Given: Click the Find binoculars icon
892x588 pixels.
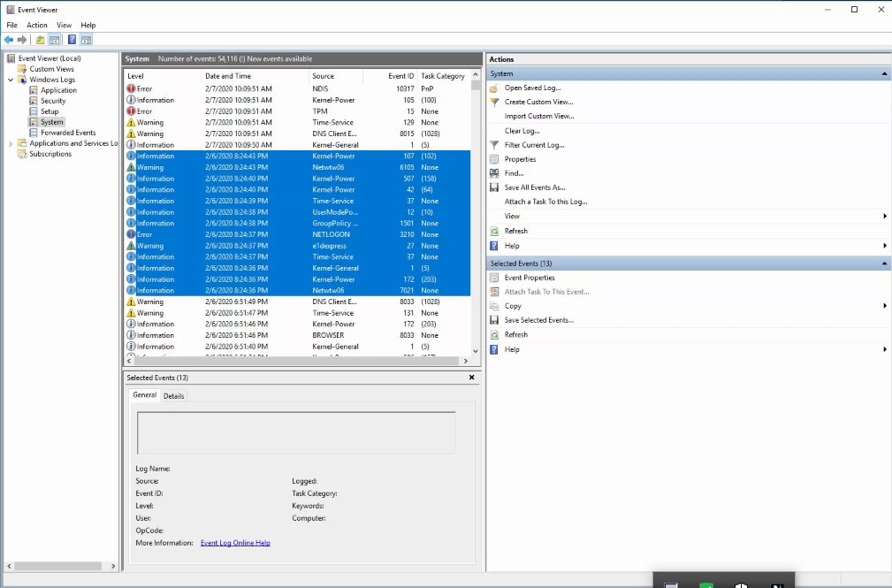Looking at the screenshot, I should coord(494,173).
